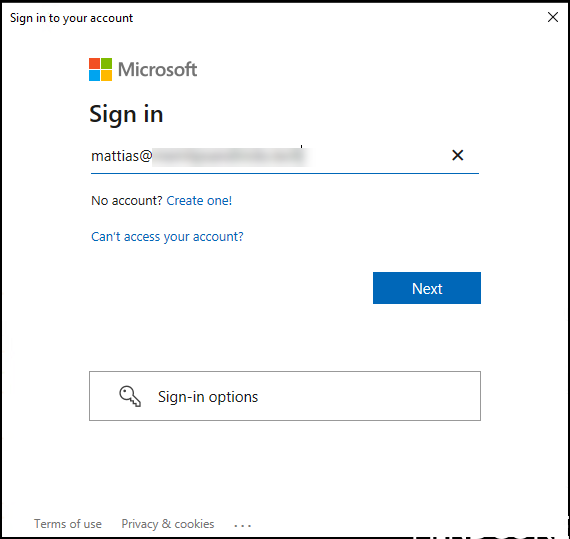Open the three-dot more options in the footer

(242, 525)
